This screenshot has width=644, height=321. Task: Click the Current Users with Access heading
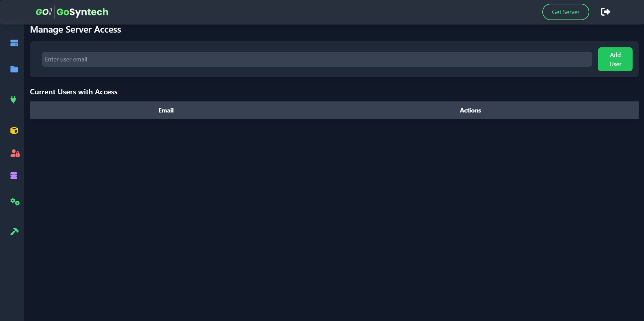74,92
